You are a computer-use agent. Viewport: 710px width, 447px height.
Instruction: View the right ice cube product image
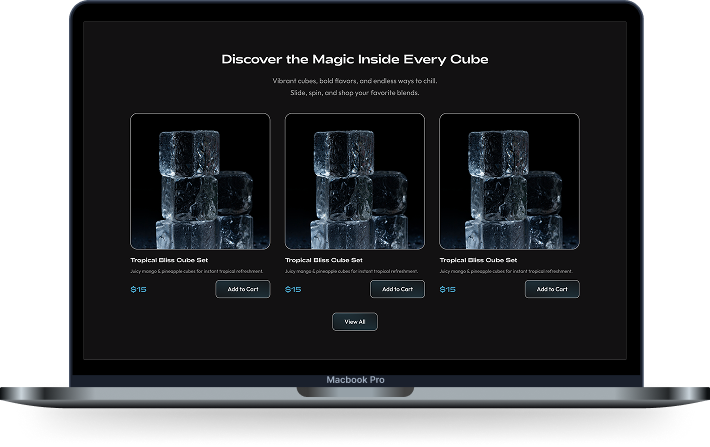(509, 182)
